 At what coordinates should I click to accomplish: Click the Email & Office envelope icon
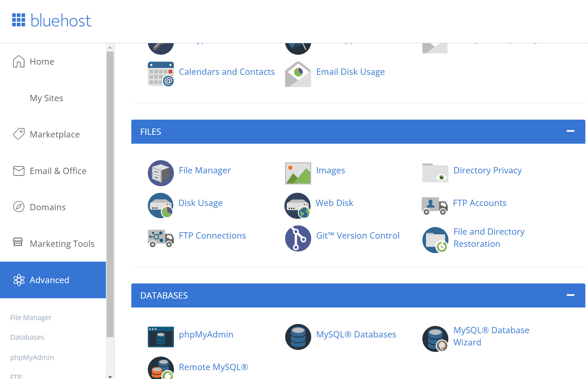tap(19, 171)
